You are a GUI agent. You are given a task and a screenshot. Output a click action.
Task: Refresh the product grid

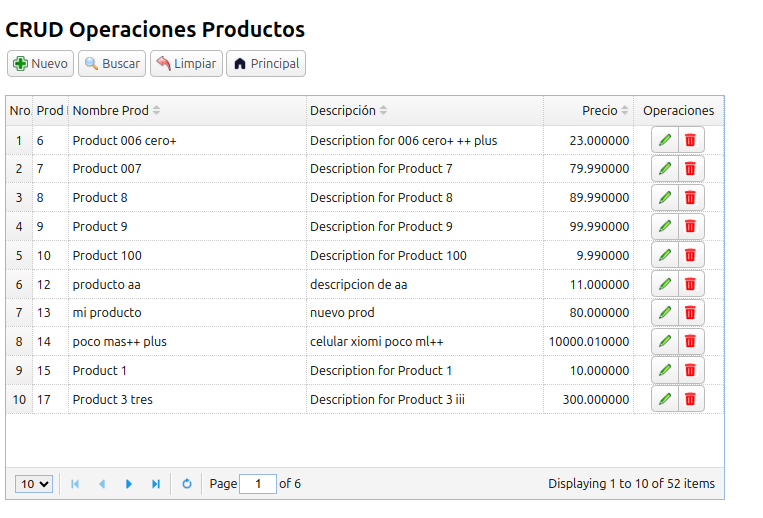pos(187,484)
